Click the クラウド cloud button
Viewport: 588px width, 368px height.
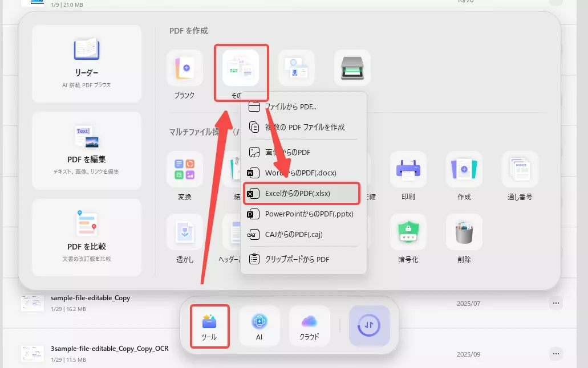pyautogui.click(x=309, y=326)
